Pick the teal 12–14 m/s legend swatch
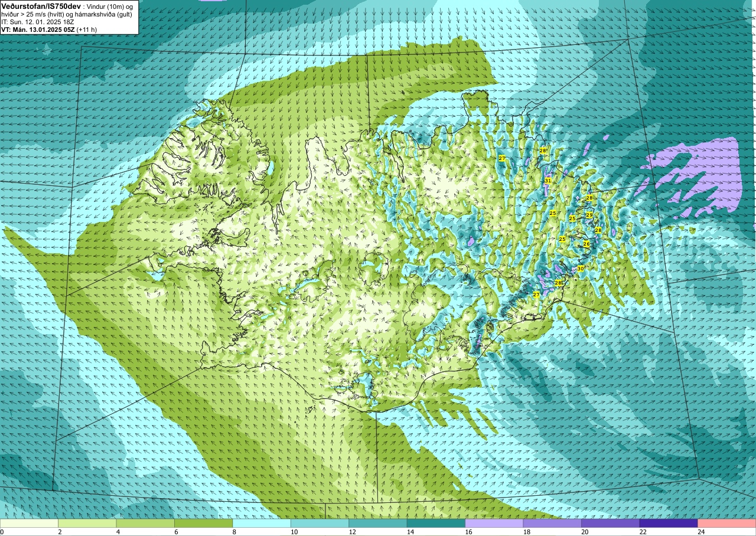The width and height of the screenshot is (756, 536). [378, 523]
